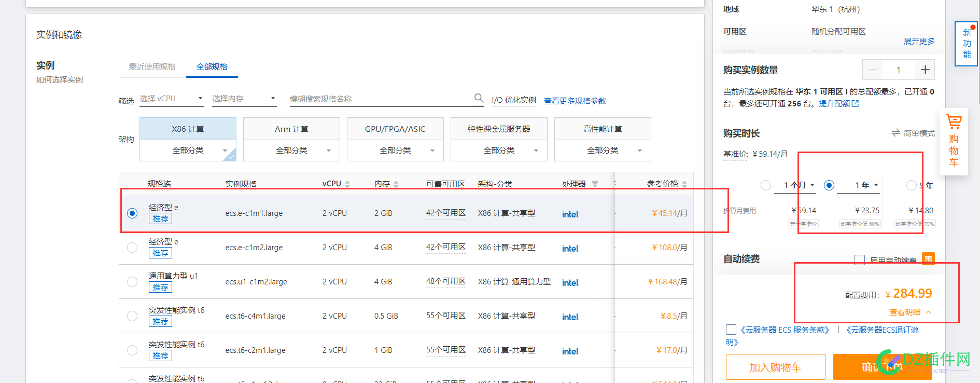Select radio for ecs.t6-c4m1.large row
Viewport: 980px width, 383px height.
132,316
